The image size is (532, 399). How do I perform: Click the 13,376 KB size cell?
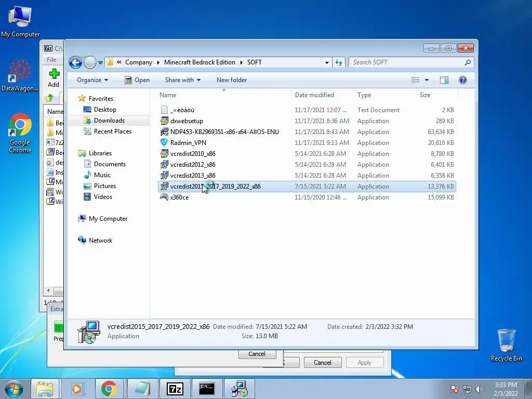441,187
